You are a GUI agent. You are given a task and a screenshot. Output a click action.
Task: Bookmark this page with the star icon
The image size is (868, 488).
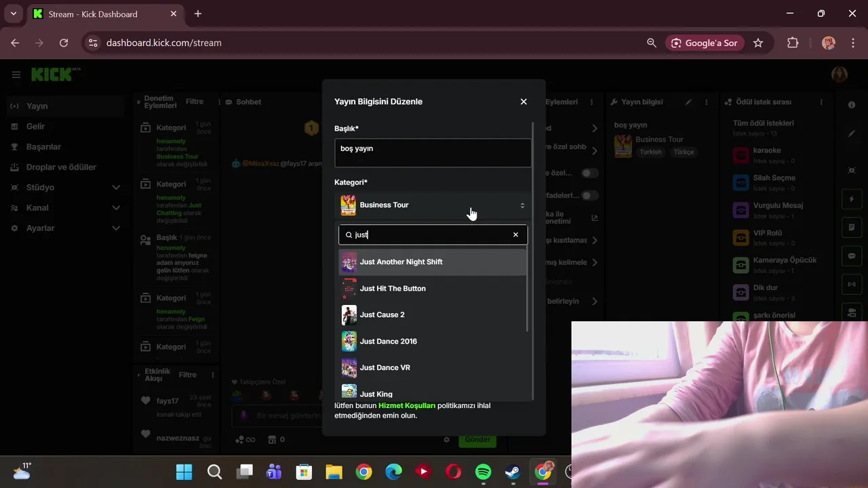(758, 43)
